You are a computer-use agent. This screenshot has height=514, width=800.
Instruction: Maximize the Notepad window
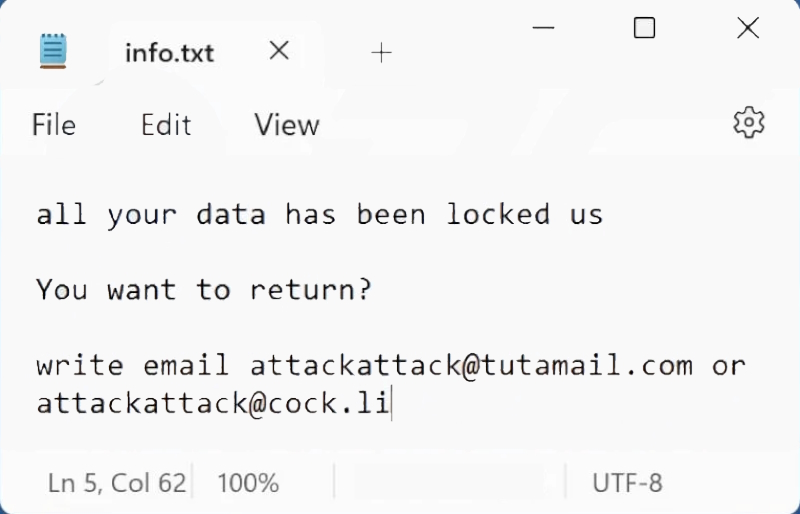644,28
